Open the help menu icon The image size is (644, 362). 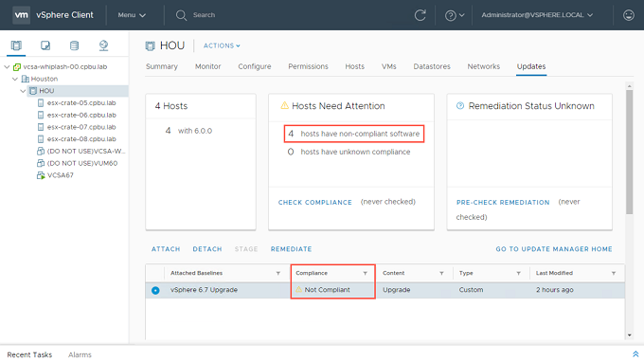451,15
